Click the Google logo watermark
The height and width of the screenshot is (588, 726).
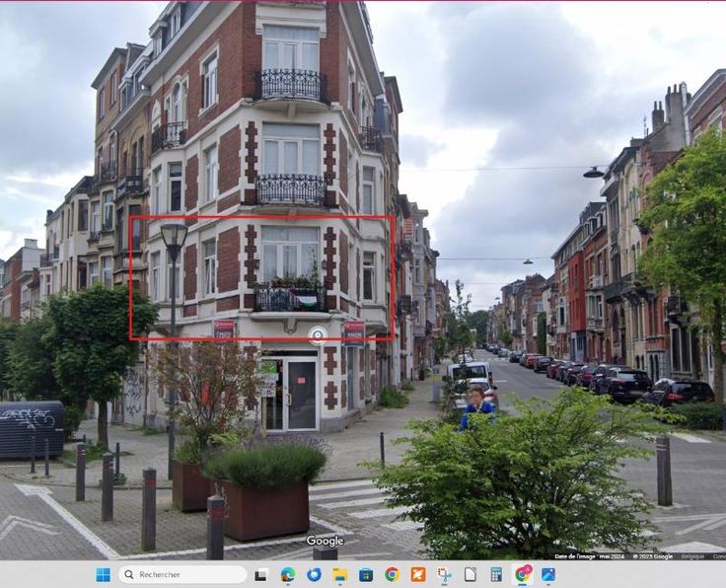325,541
